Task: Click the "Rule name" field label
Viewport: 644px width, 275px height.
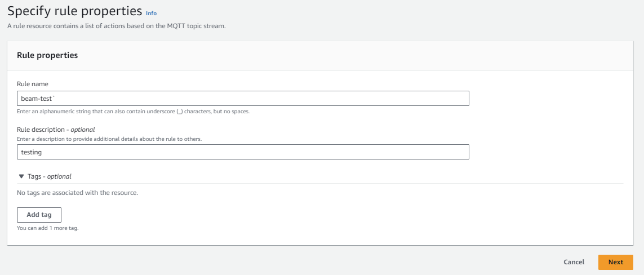Action: coord(33,84)
